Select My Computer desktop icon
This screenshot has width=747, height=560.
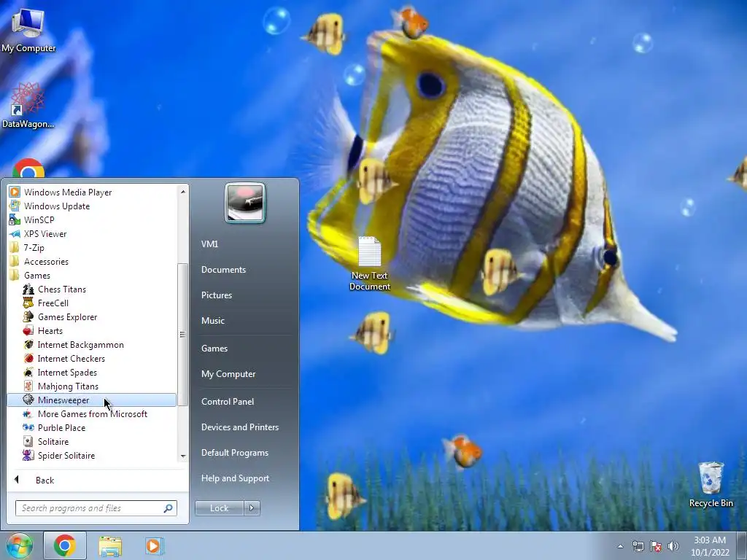[28, 29]
